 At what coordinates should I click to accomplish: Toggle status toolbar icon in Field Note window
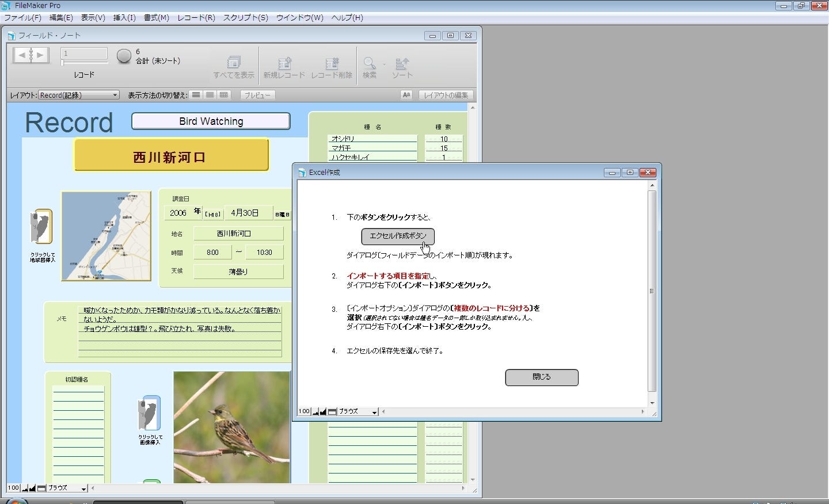coord(41,488)
